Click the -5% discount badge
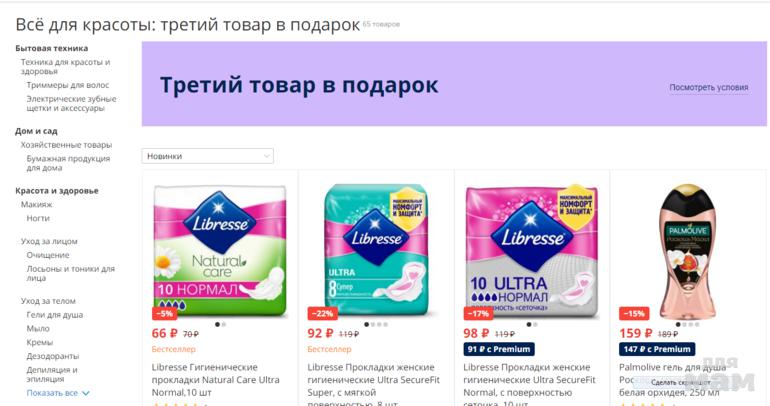This screenshot has height=406, width=770. point(165,313)
